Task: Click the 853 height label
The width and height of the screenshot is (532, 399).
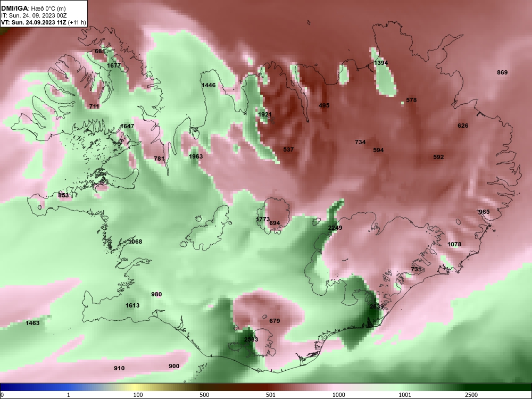Action: tap(63, 195)
